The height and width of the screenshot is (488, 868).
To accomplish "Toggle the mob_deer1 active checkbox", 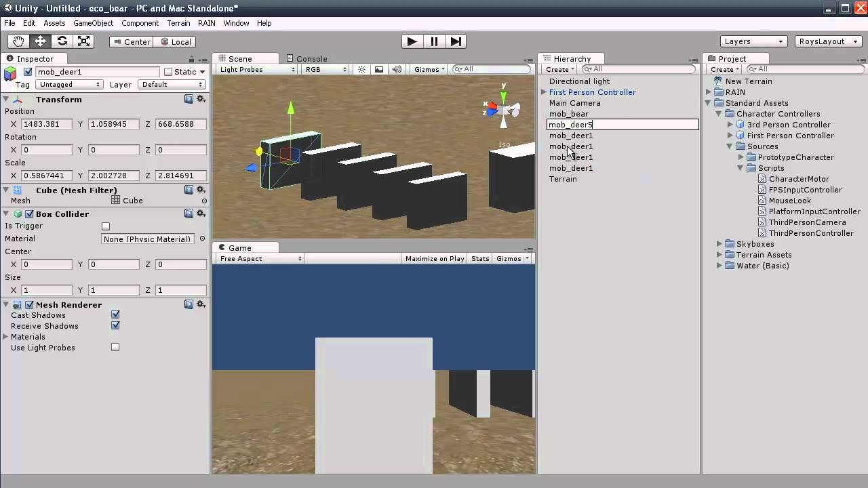I will point(28,72).
